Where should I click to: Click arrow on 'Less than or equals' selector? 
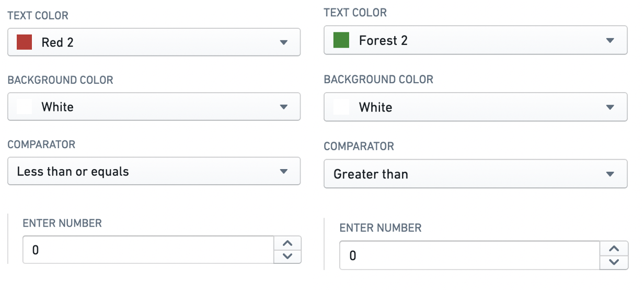(x=283, y=171)
